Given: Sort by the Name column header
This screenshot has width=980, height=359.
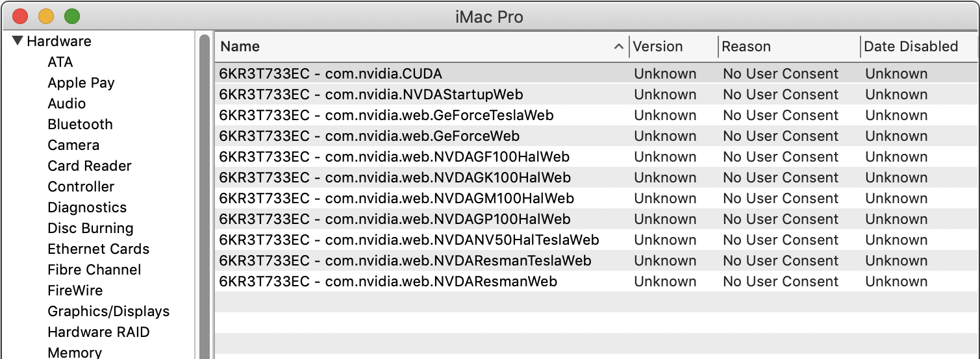Looking at the screenshot, I should 240,46.
